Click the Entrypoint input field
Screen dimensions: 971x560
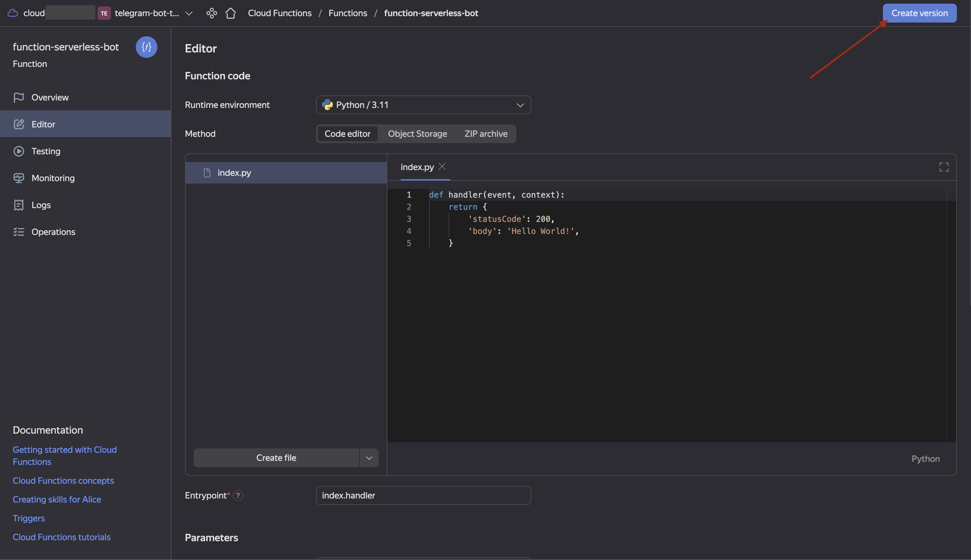423,495
